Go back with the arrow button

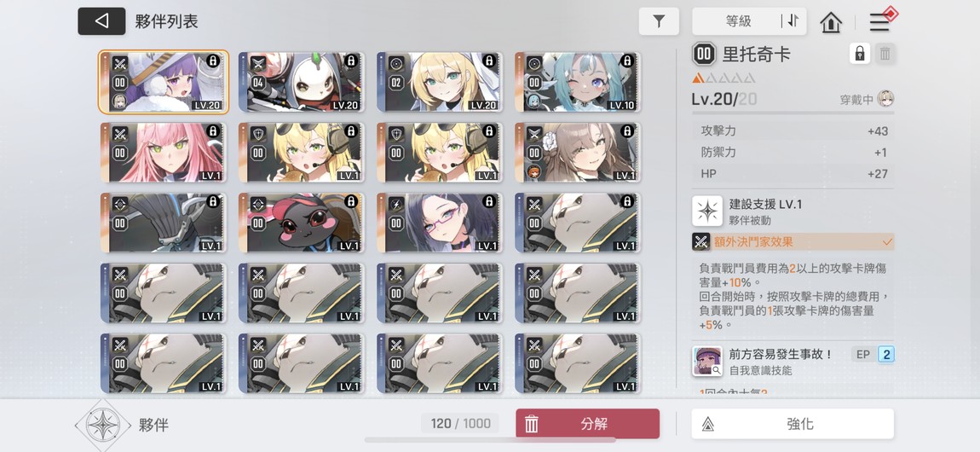tap(101, 21)
